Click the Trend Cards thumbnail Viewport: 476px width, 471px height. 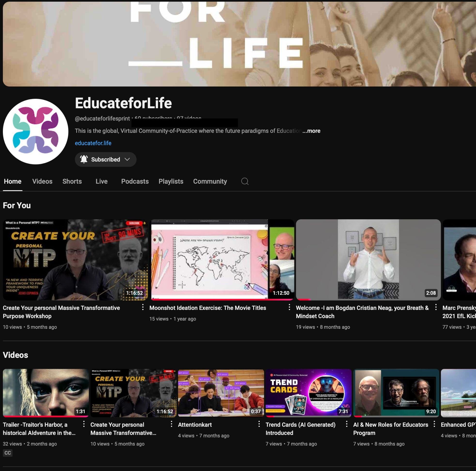pos(308,393)
